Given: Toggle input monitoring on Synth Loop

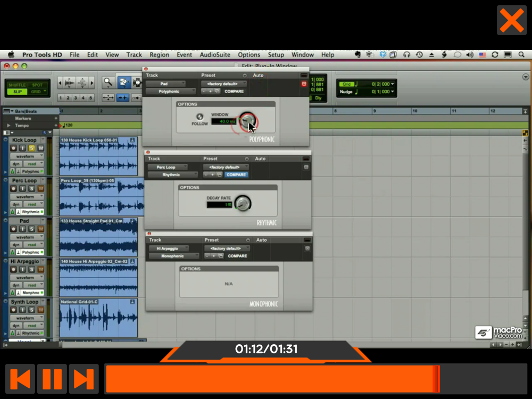Looking at the screenshot, I should click(22, 310).
